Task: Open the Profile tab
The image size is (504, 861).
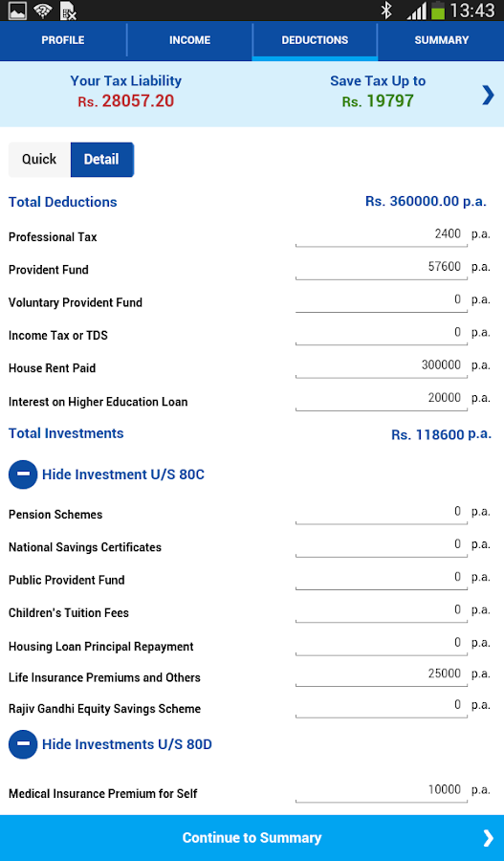Action: point(63,40)
